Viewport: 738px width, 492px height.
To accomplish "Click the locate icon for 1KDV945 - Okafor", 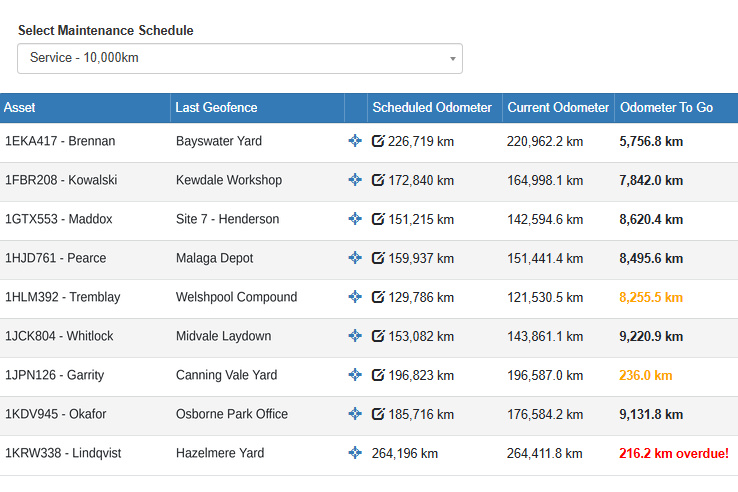I will coord(355,414).
